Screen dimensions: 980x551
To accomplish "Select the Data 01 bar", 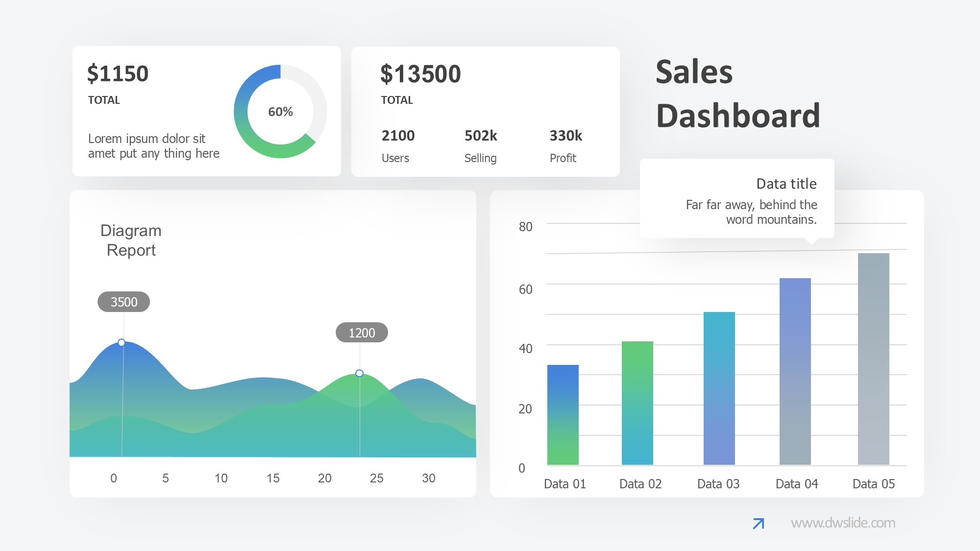I will coord(563,415).
